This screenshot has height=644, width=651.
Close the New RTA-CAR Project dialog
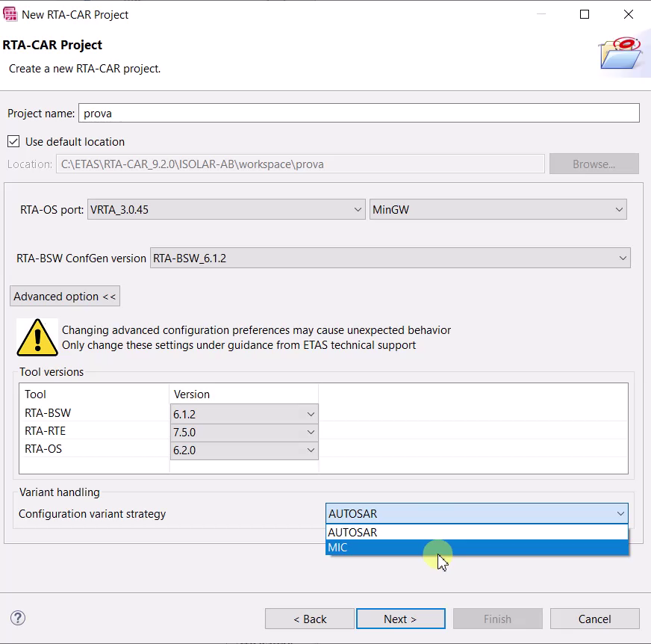[628, 14]
